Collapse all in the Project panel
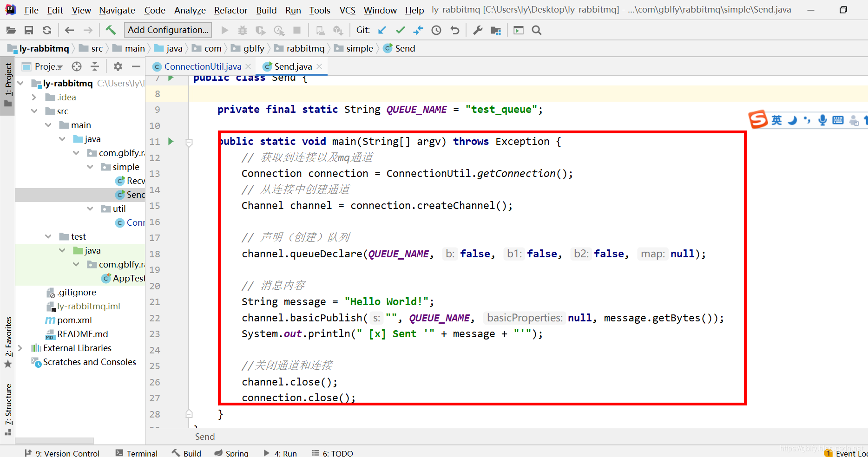 click(x=95, y=66)
